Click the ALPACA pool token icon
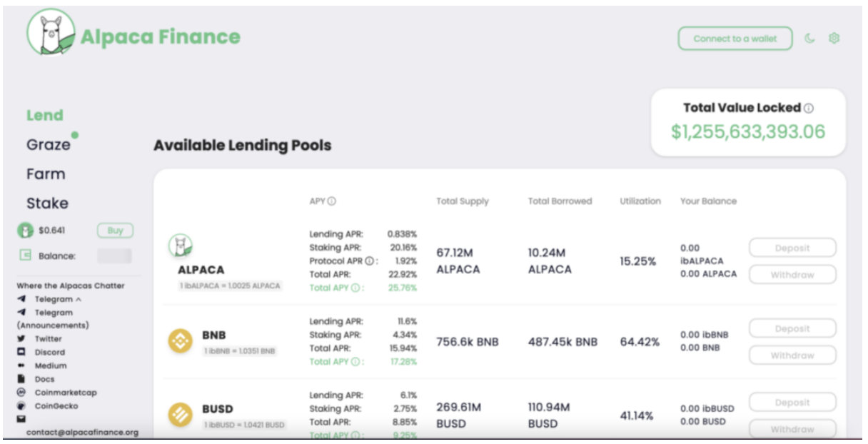The width and height of the screenshot is (868, 444). (x=181, y=246)
